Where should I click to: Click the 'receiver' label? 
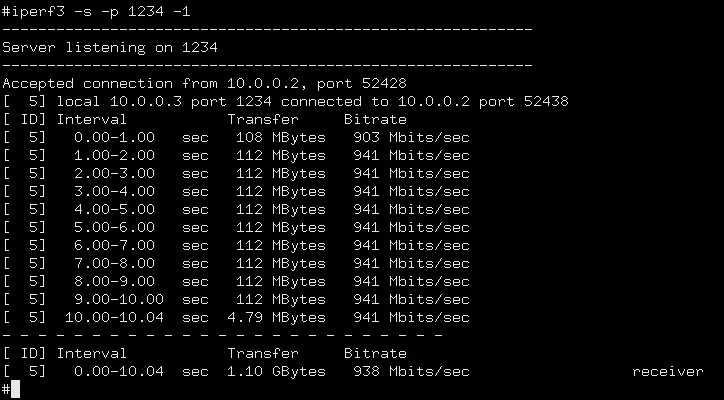point(668,371)
